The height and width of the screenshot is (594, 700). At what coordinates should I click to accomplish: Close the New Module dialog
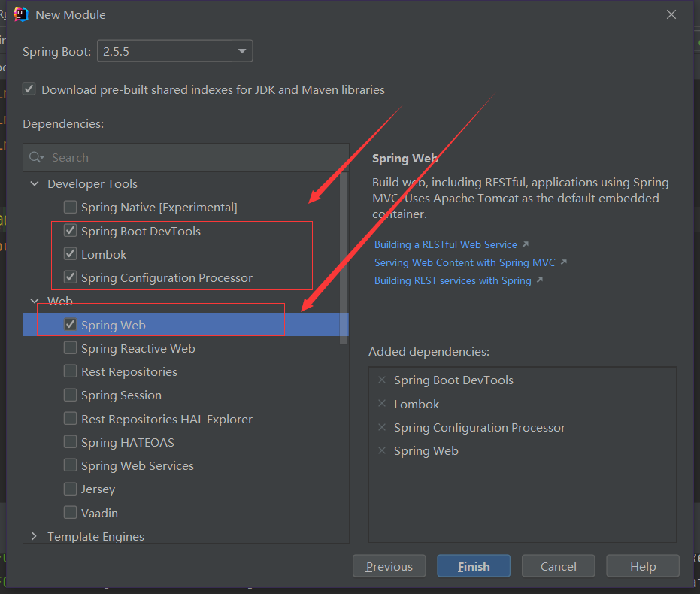(671, 14)
